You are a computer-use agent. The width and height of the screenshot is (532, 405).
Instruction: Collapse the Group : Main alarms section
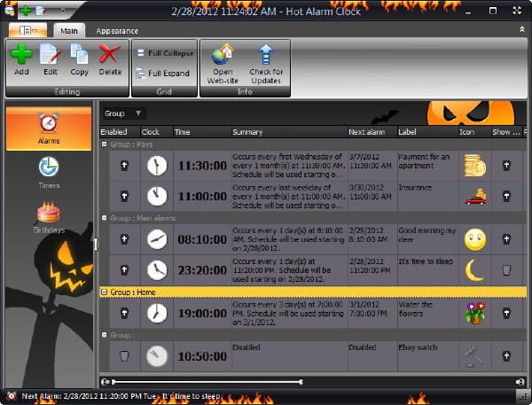pos(105,218)
